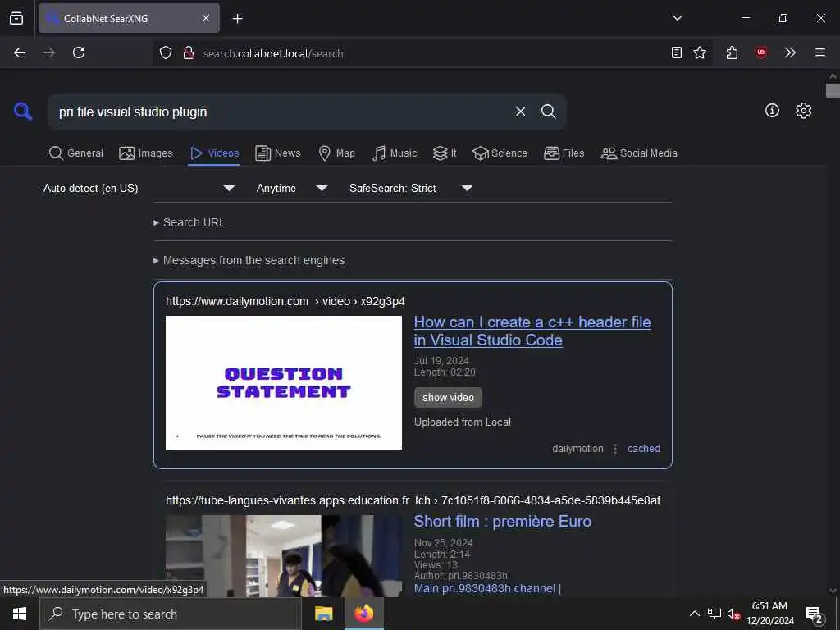
Task: Open SearXNG preferences gear icon
Action: tap(803, 111)
